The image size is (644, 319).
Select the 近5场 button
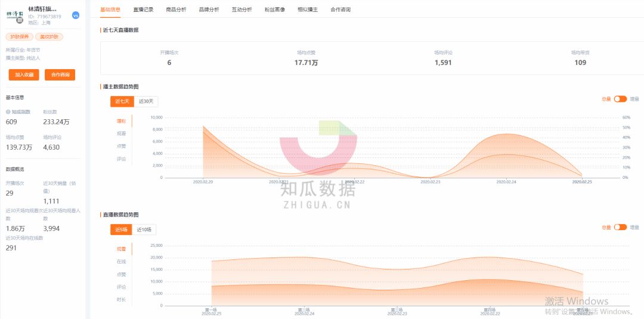[121, 230]
